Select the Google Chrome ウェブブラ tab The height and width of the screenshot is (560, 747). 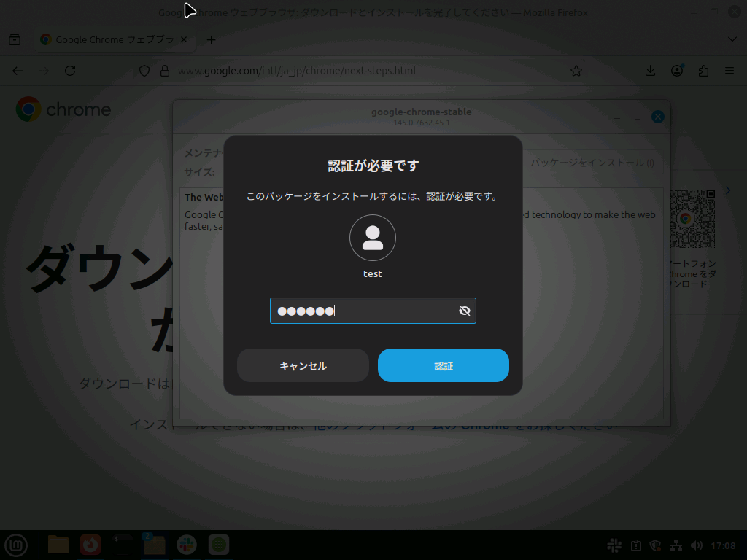click(x=113, y=39)
